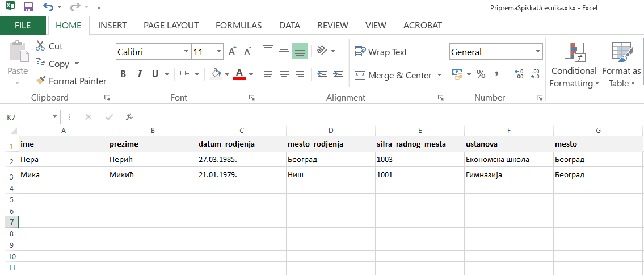
Task: Decrease font size with small A
Action: click(247, 52)
